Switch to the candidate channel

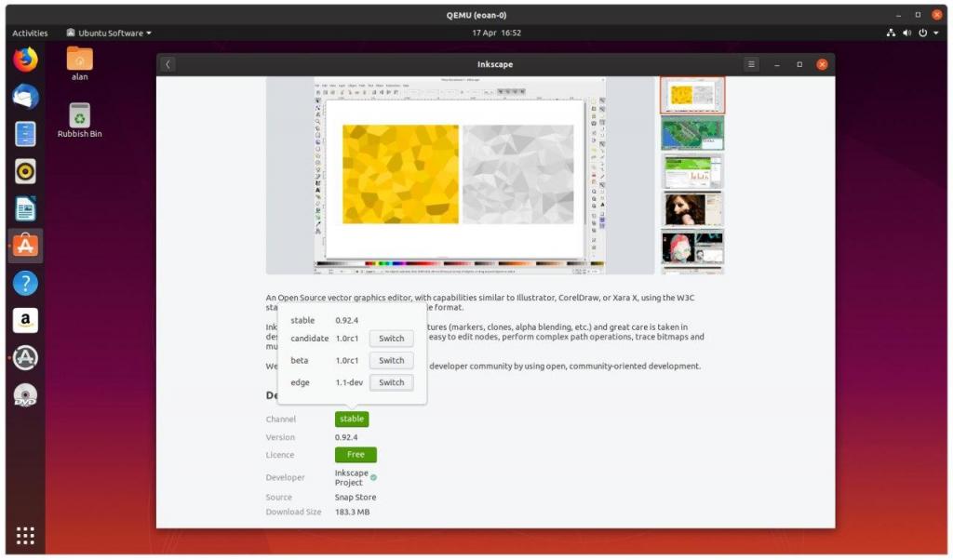pos(391,339)
